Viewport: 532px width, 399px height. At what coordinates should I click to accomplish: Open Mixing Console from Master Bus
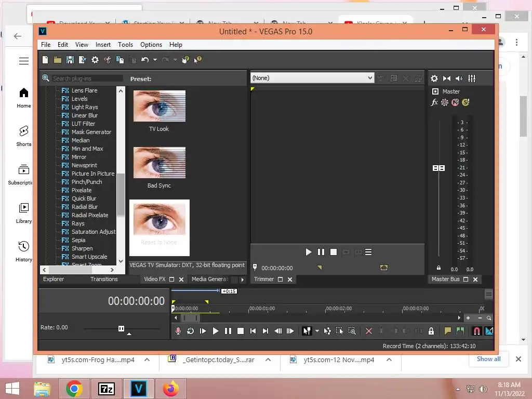[x=472, y=79]
